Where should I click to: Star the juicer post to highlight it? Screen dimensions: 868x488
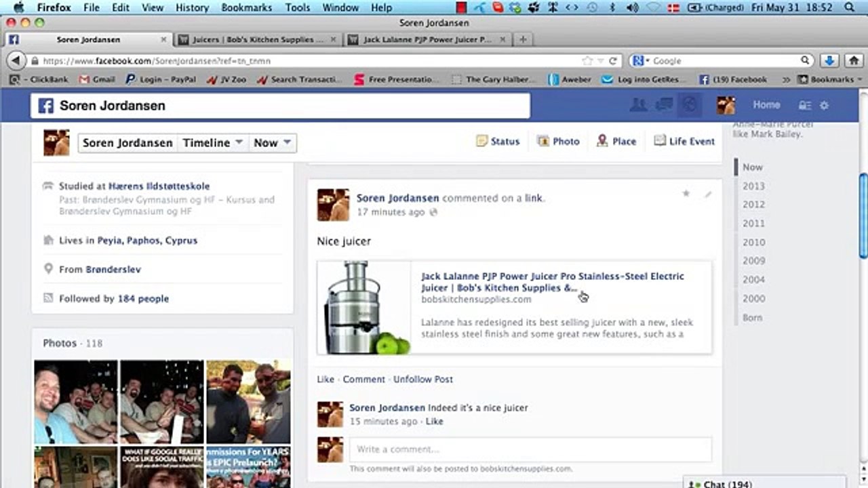[686, 194]
